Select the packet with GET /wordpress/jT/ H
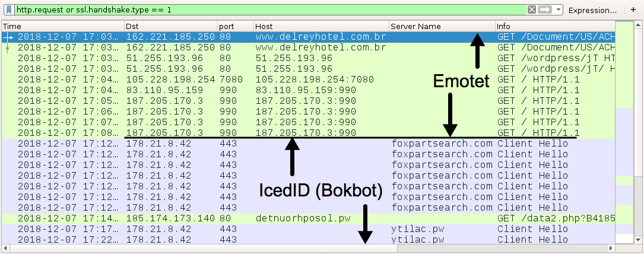Viewport: 644px width, 254px height. 309,69
